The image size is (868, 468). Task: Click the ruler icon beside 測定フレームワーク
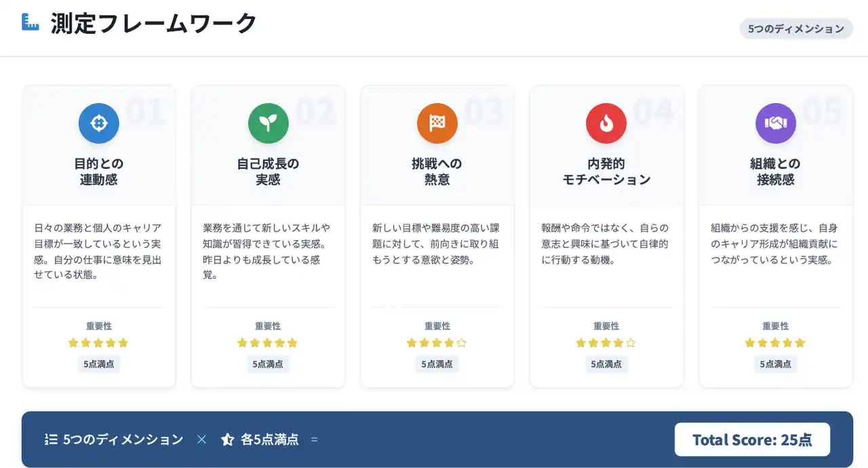tap(31, 22)
